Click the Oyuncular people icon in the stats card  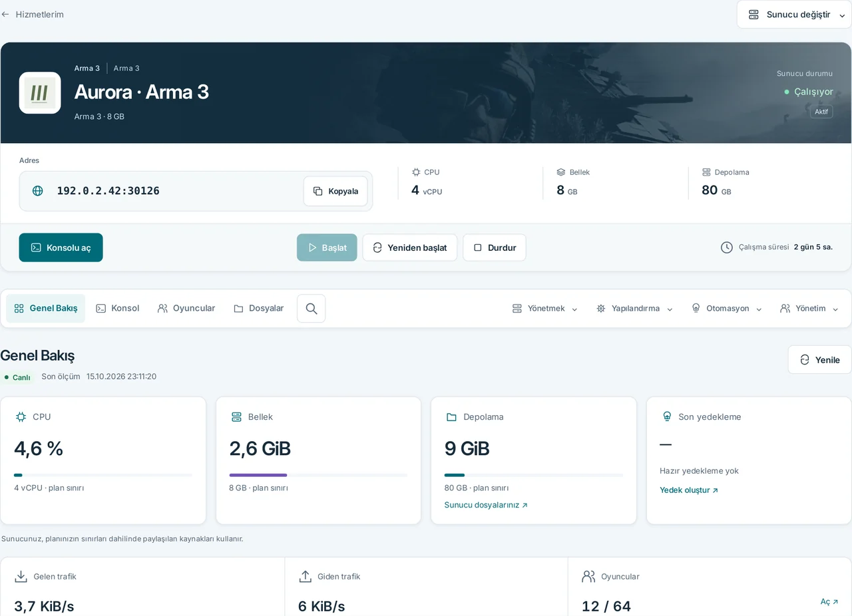[588, 576]
